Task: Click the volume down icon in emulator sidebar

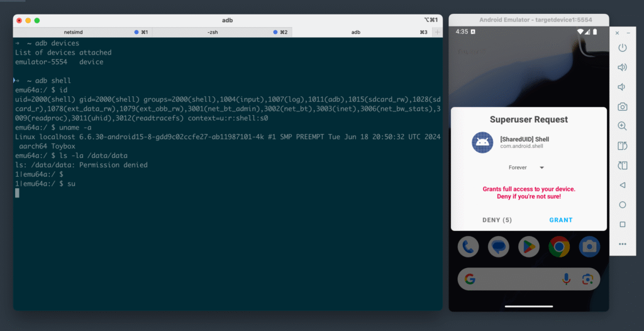Action: click(622, 87)
